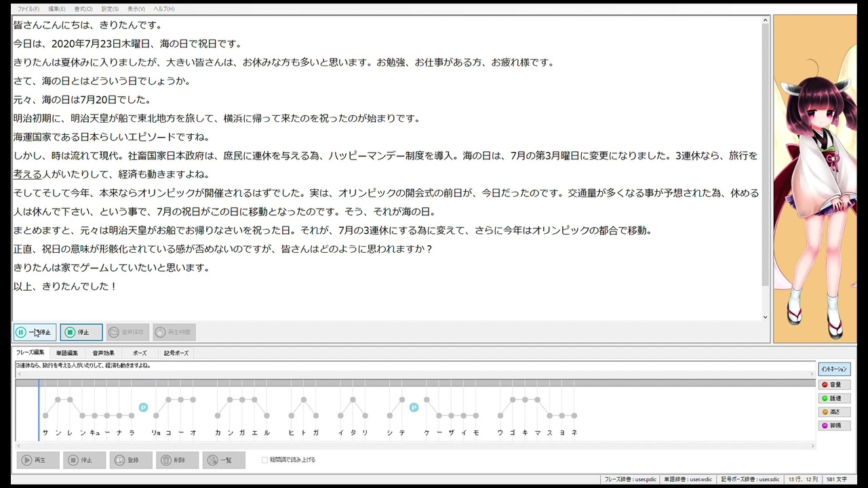Click accent node above mora ウ
This screenshot has height=488, width=868.
coord(500,415)
